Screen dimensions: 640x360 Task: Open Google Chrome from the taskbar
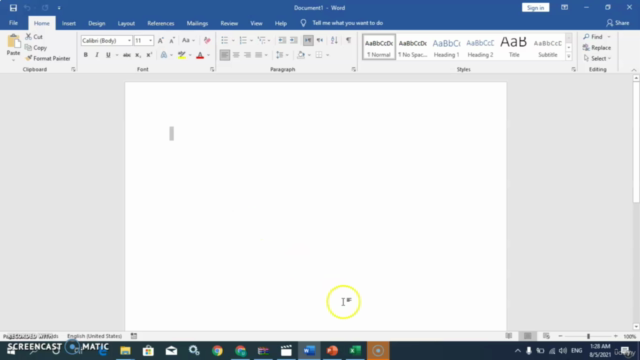(x=217, y=351)
